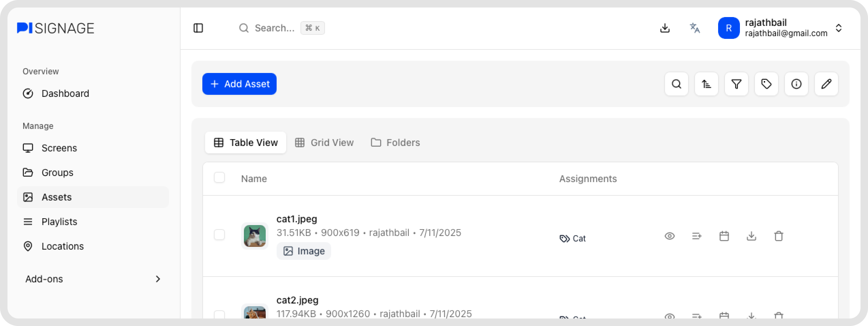Image resolution: width=868 pixels, height=326 pixels.
Task: Preview cat1.jpeg with the eye icon
Action: pos(669,236)
